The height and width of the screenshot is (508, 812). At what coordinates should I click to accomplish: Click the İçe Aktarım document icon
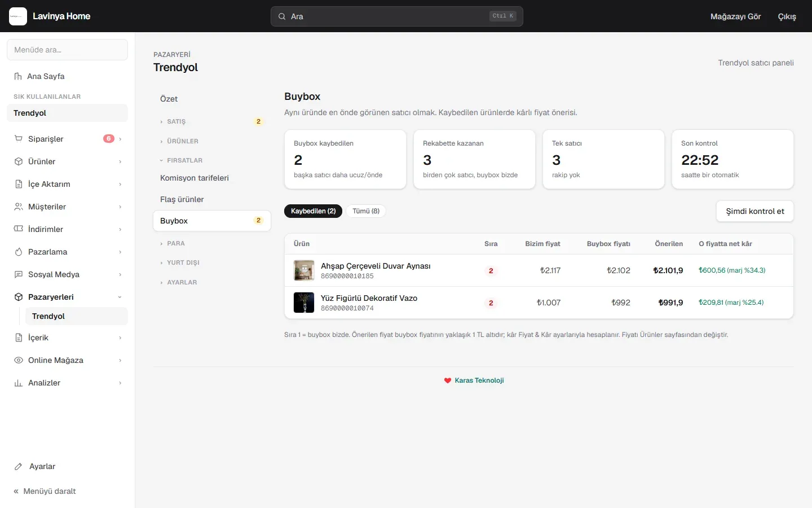(19, 184)
